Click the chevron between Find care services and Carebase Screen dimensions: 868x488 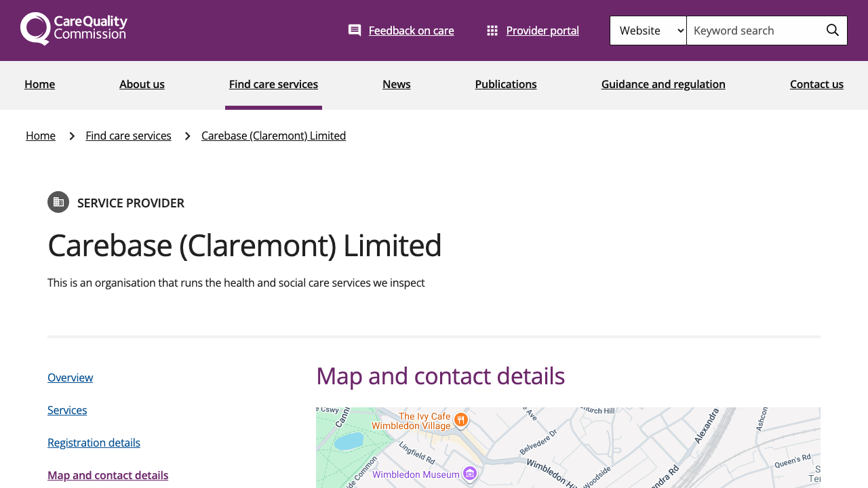(x=186, y=136)
